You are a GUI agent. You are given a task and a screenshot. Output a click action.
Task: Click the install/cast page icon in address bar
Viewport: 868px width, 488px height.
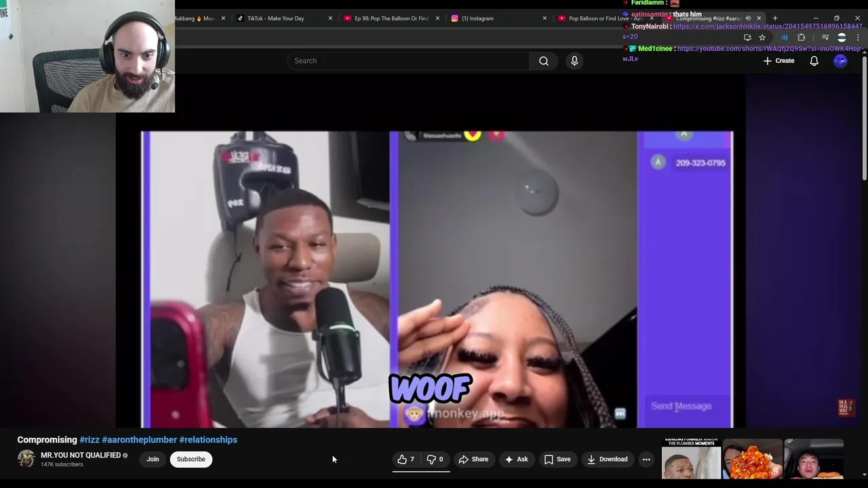747,37
